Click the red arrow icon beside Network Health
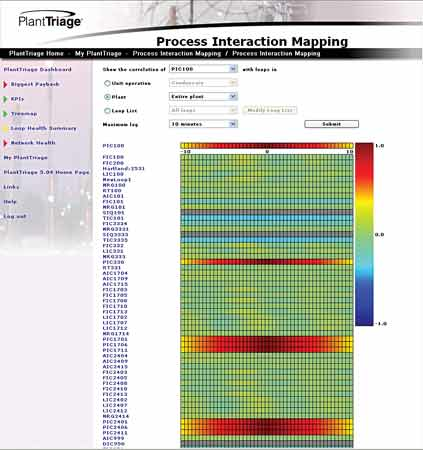This screenshot has height=450, width=423. pos(5,143)
